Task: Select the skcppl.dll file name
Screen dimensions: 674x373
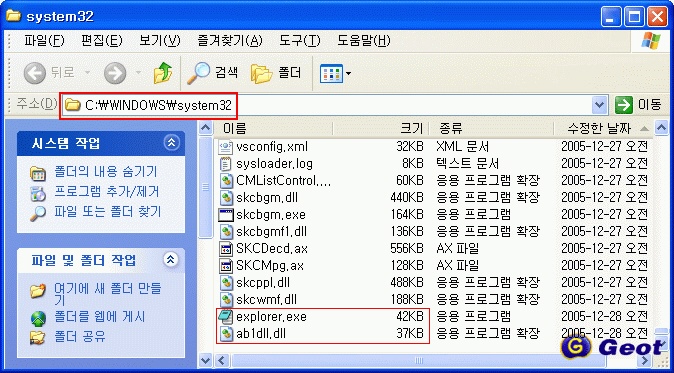Action: pyautogui.click(x=263, y=282)
